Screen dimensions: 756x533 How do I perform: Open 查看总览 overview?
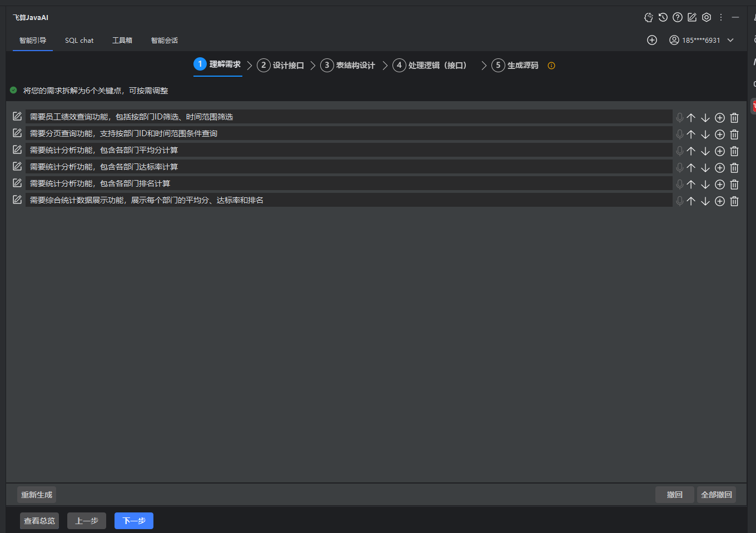click(39, 521)
